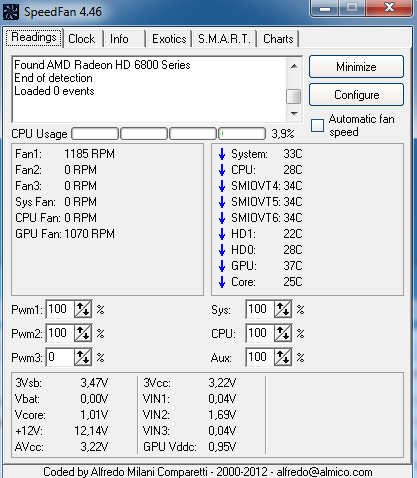This screenshot has width=417, height=478.
Task: Click the arrow icon next to SMIOVT5
Action: [x=222, y=202]
